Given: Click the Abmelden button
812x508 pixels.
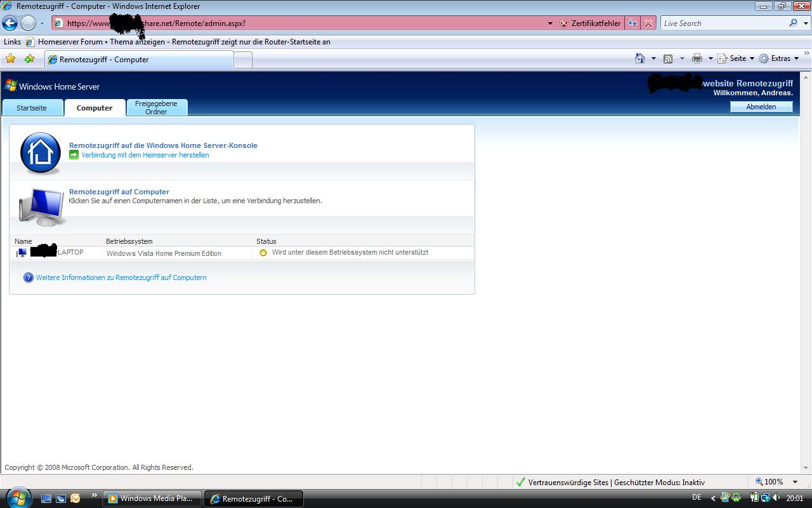Looking at the screenshot, I should click(761, 107).
